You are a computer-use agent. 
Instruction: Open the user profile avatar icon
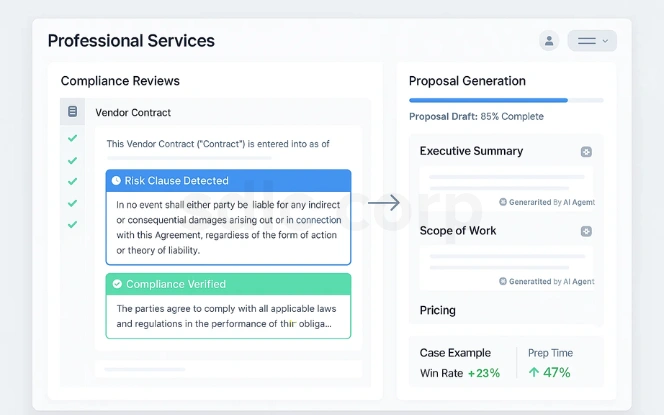click(x=548, y=41)
